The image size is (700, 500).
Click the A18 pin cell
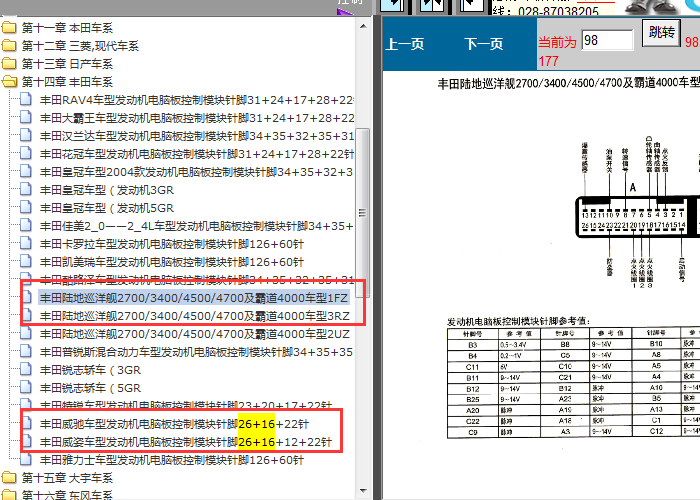click(x=565, y=420)
